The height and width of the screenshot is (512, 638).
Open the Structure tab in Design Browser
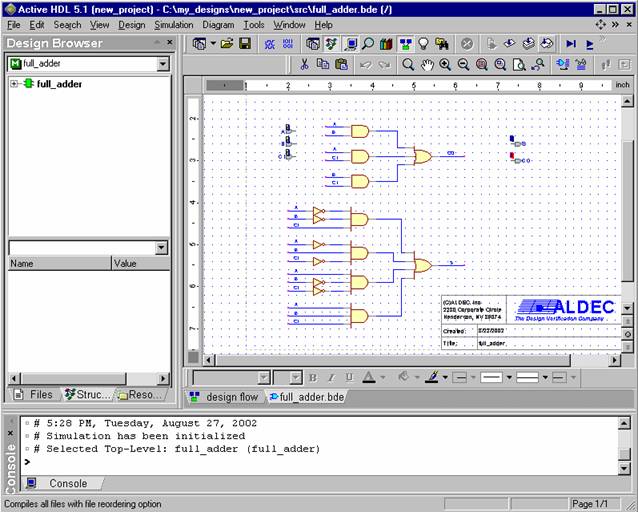point(87,394)
